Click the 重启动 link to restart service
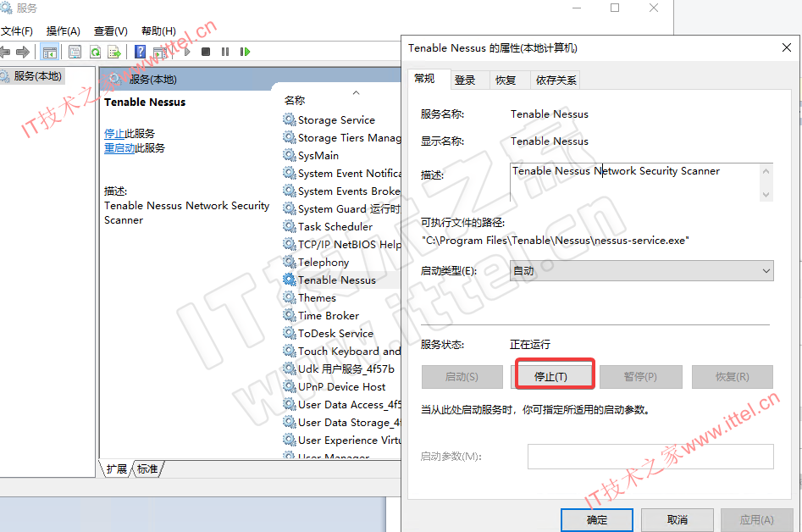 point(119,148)
